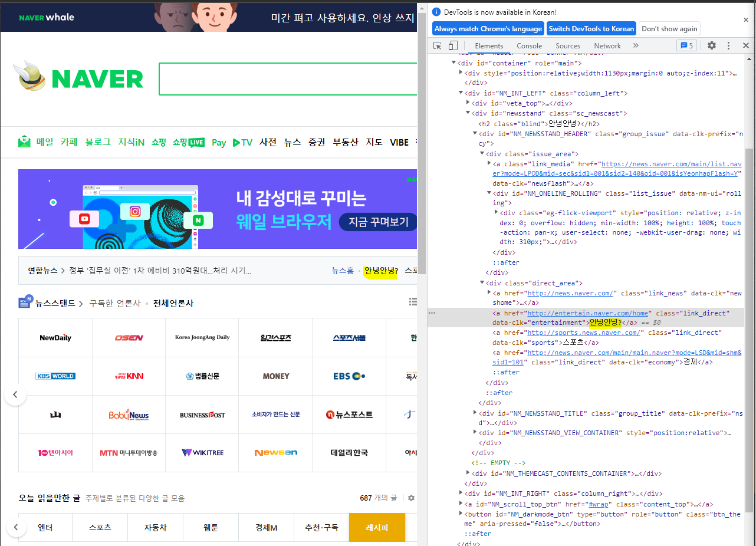This screenshot has height=546, width=756.
Task: Select 구독한 언론사 view
Action: [115, 303]
